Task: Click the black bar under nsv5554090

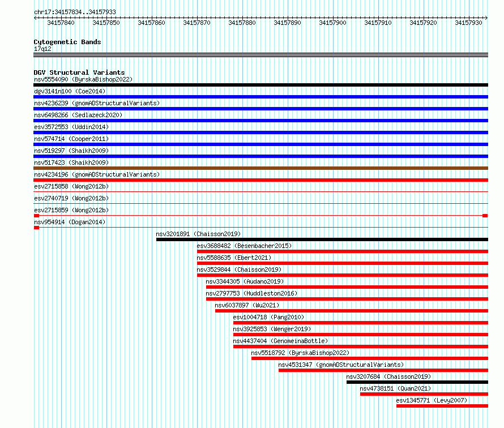Action: point(260,85)
